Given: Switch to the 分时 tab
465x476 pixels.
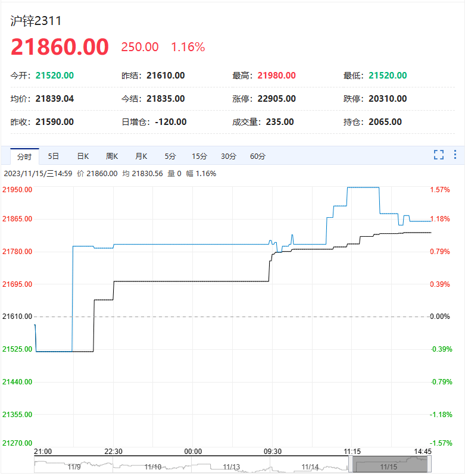Looking at the screenshot, I should (x=24, y=156).
